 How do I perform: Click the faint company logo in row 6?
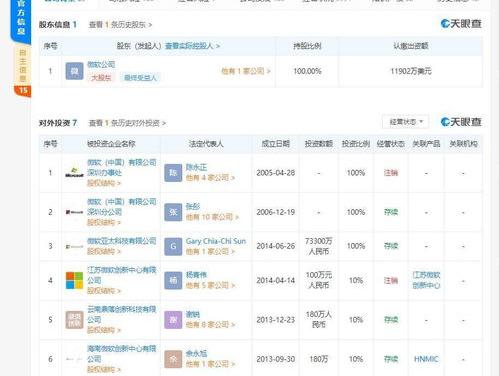(x=74, y=359)
